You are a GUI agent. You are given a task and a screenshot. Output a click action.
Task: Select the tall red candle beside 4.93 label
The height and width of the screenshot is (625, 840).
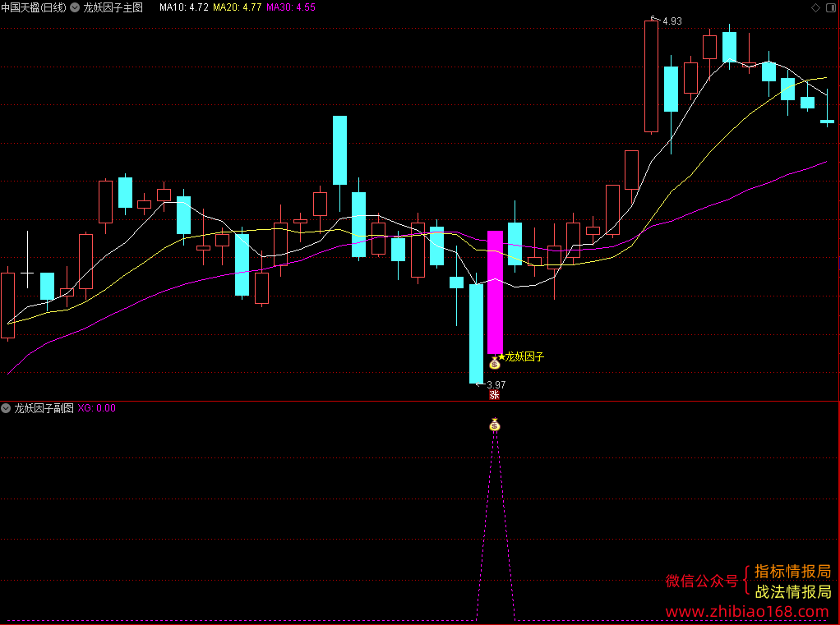coord(652,75)
